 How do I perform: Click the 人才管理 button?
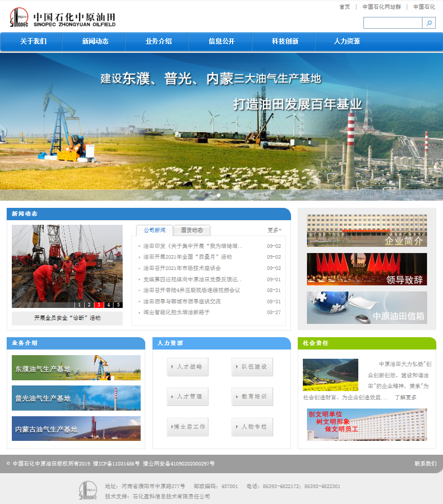187,397
